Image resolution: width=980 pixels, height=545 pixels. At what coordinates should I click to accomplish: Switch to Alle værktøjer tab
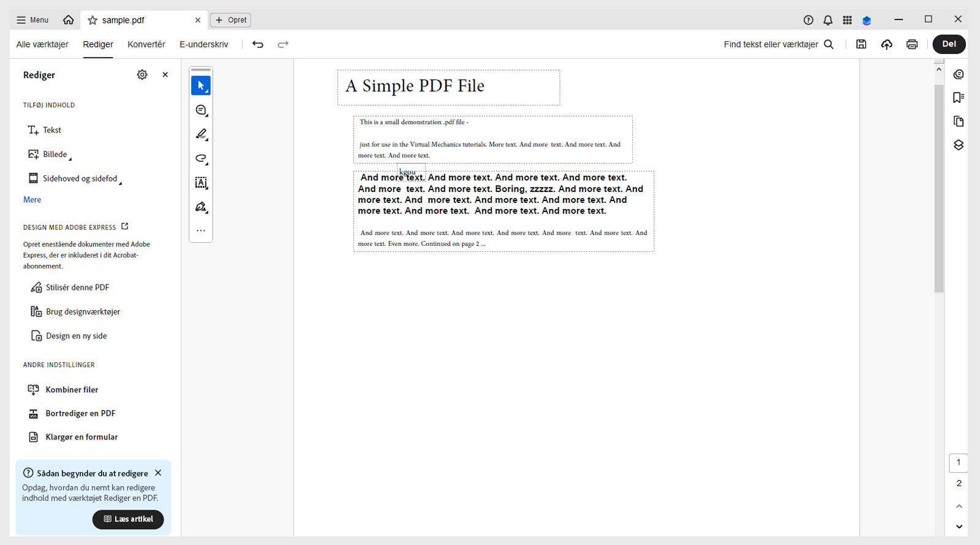[42, 44]
